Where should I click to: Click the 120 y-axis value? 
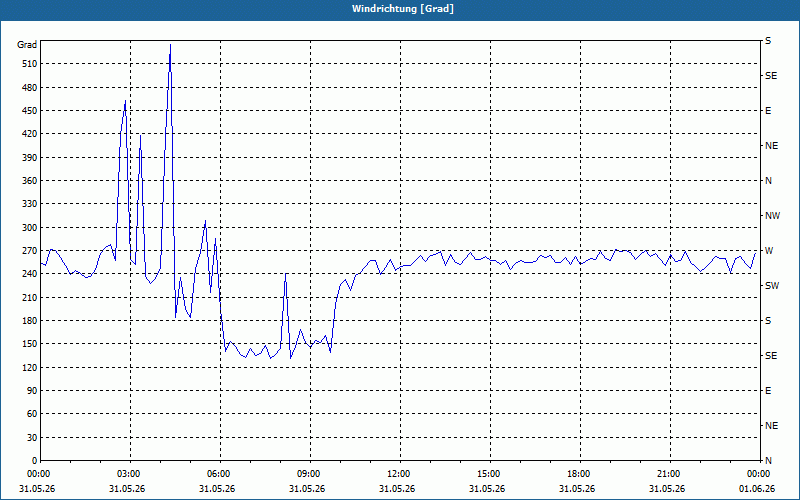[30, 367]
